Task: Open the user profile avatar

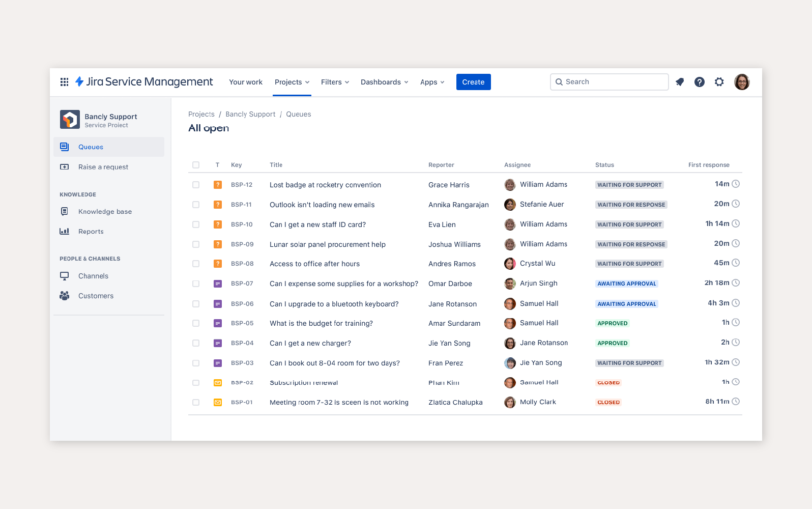Action: (x=742, y=82)
